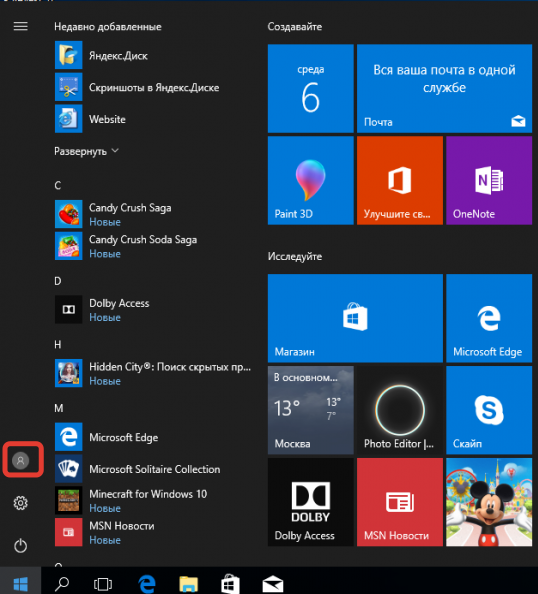Screen dimensions: 538x594
Task: Open File Explorer from the taskbar
Action: 188,584
